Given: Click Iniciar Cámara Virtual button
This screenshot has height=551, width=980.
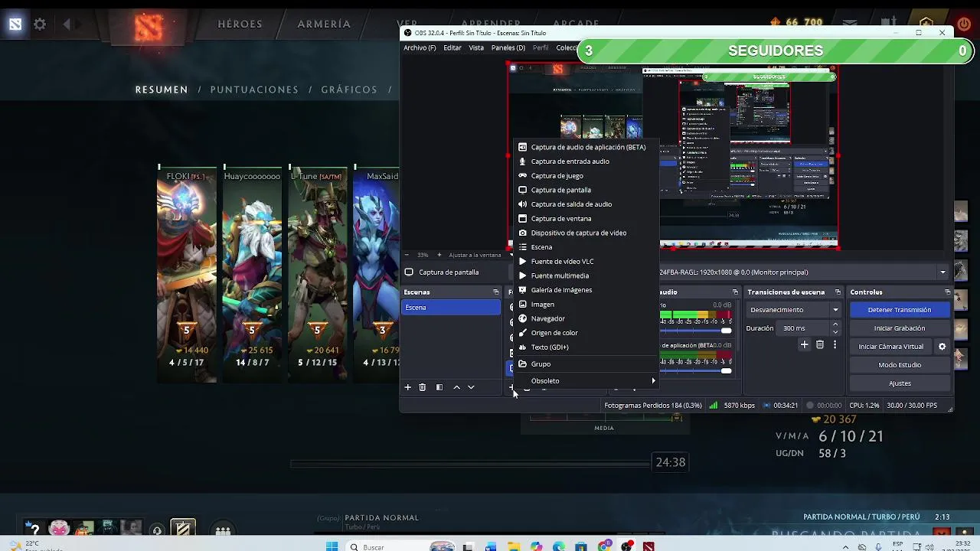Looking at the screenshot, I should click(891, 347).
